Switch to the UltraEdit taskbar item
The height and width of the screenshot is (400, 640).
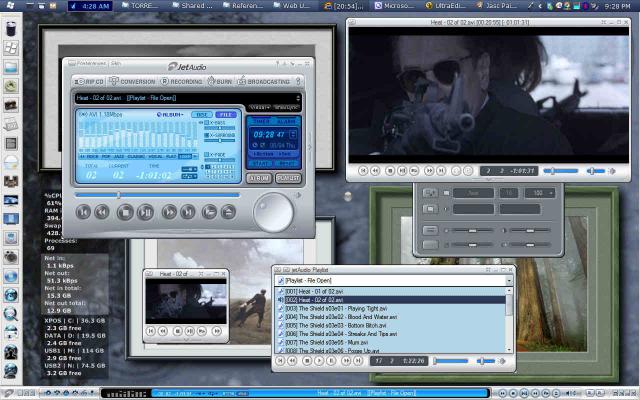click(446, 6)
